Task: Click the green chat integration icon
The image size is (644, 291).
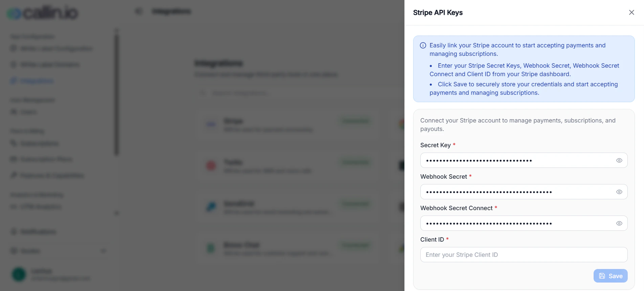Action: (210, 248)
